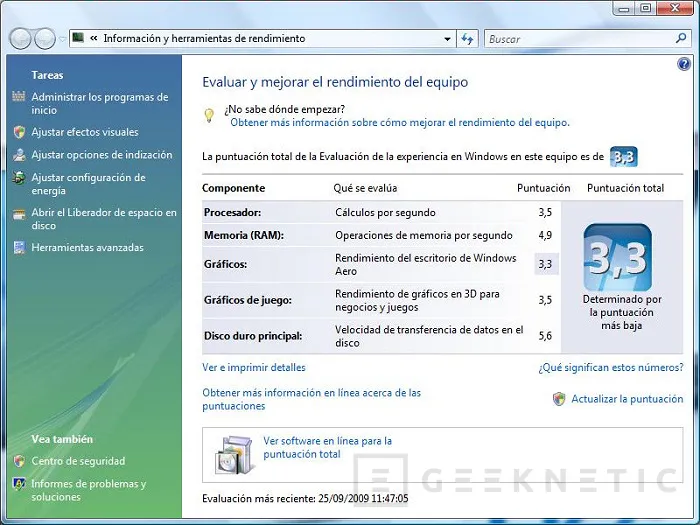Click the icon beside Ajustar opciones de indización

tap(19, 155)
